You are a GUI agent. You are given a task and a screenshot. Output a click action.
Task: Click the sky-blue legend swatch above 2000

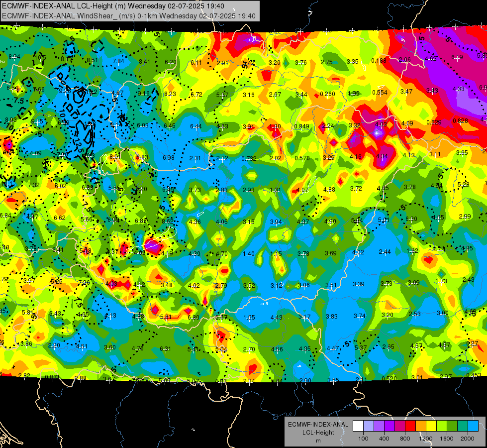(x=473, y=426)
